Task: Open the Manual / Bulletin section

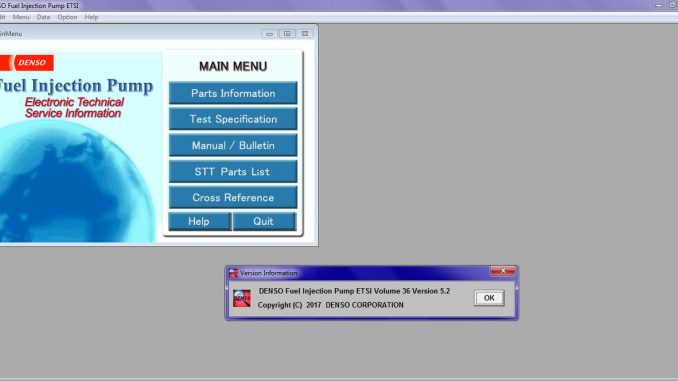Action: (x=233, y=145)
